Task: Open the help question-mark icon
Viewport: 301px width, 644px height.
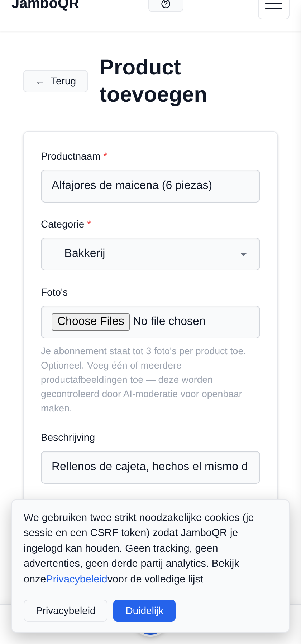Action: pyautogui.click(x=166, y=4)
